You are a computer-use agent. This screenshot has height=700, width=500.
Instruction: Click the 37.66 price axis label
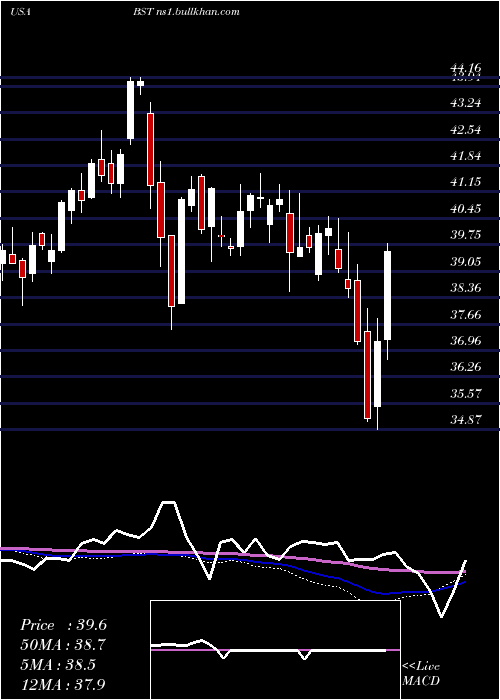point(466,315)
